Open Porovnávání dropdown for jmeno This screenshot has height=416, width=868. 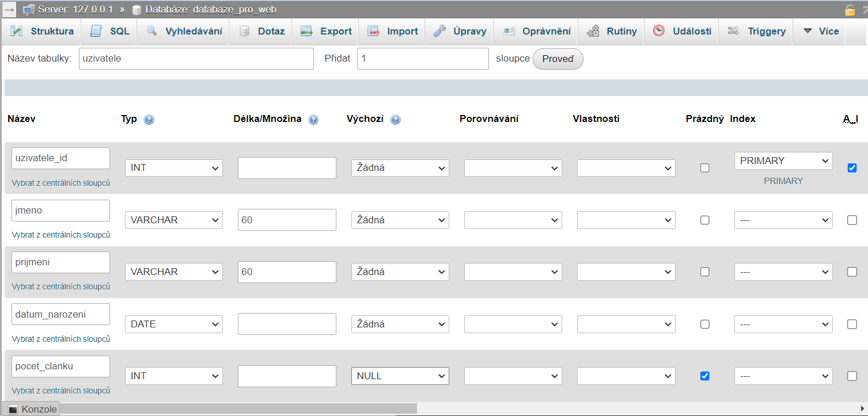pos(513,220)
